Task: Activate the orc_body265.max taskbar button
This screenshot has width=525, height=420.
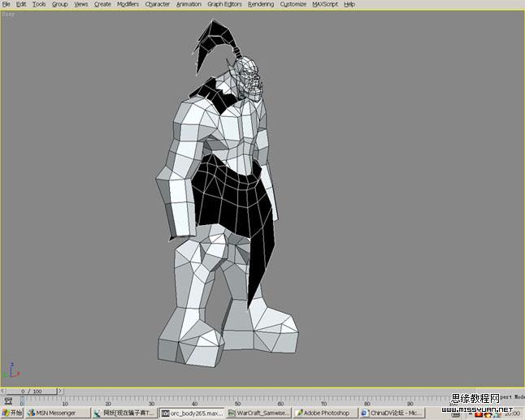Action: pos(192,413)
